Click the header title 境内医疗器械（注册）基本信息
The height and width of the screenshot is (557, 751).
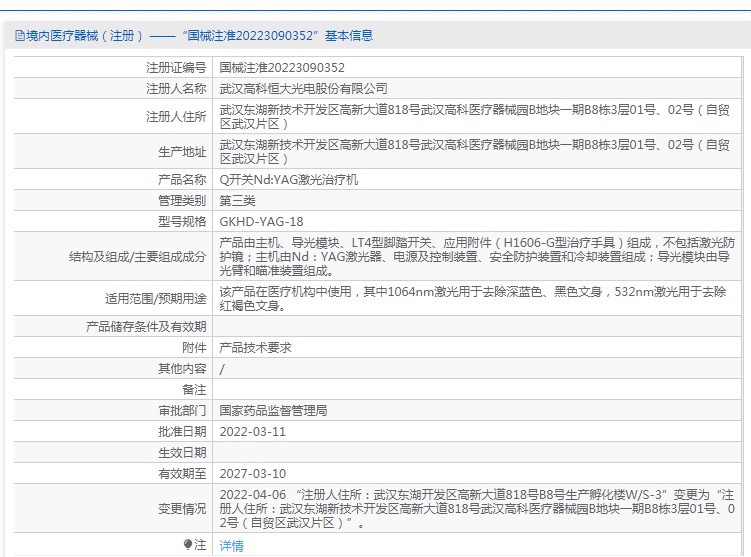(200, 35)
